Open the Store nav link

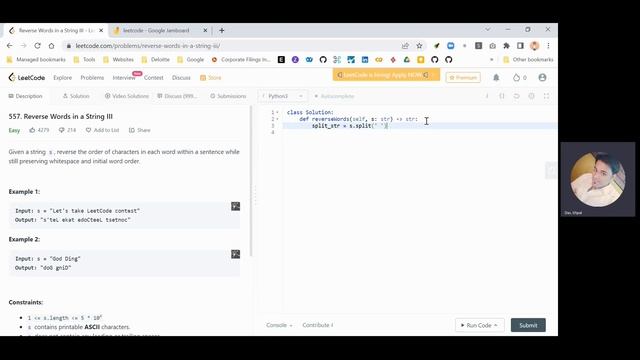[x=211, y=78]
